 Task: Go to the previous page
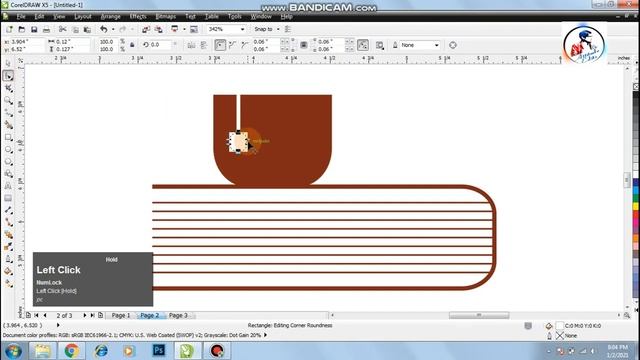click(45, 316)
